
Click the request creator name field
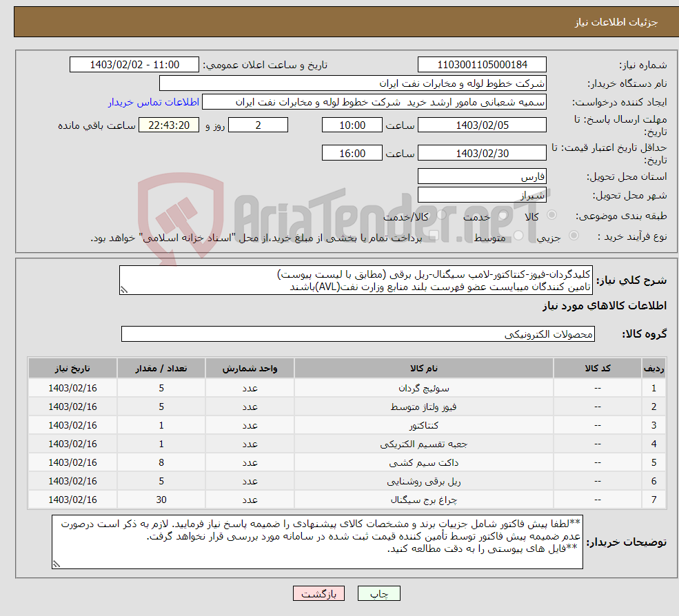click(374, 102)
